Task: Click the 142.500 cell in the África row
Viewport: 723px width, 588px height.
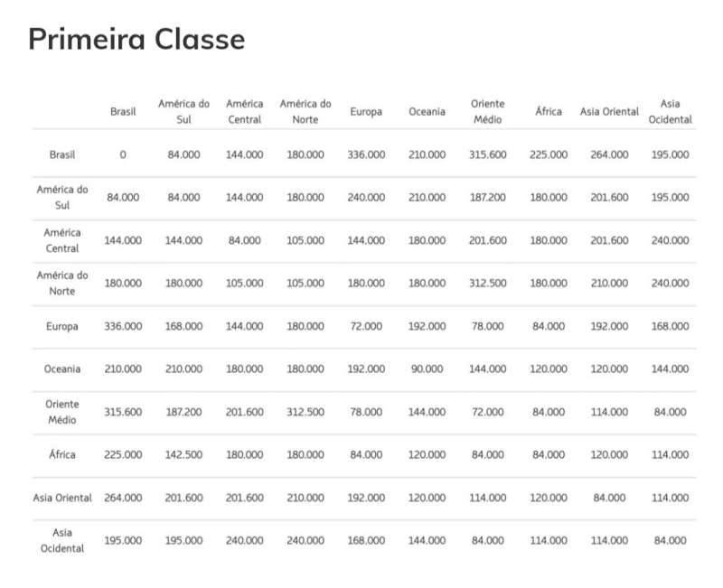Action: coord(184,454)
